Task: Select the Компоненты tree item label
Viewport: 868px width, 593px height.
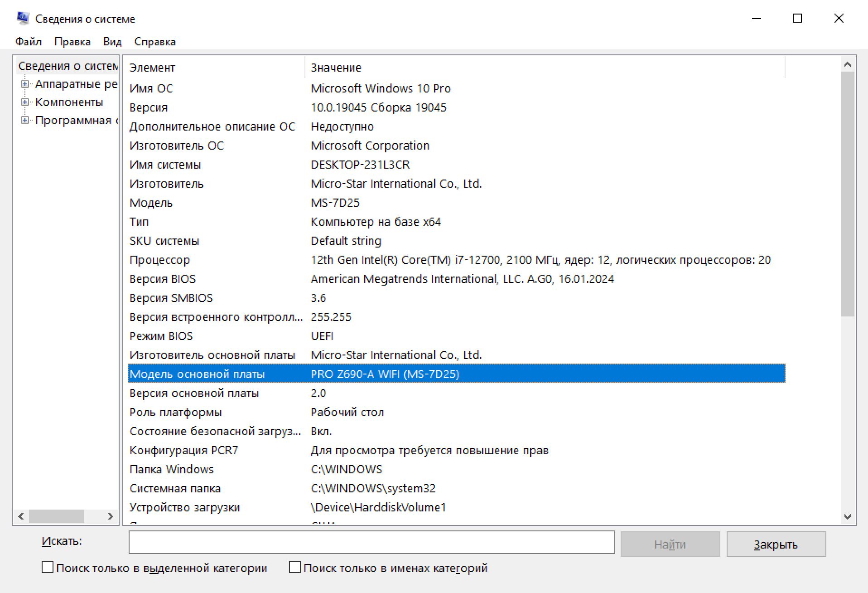Action: 69,102
